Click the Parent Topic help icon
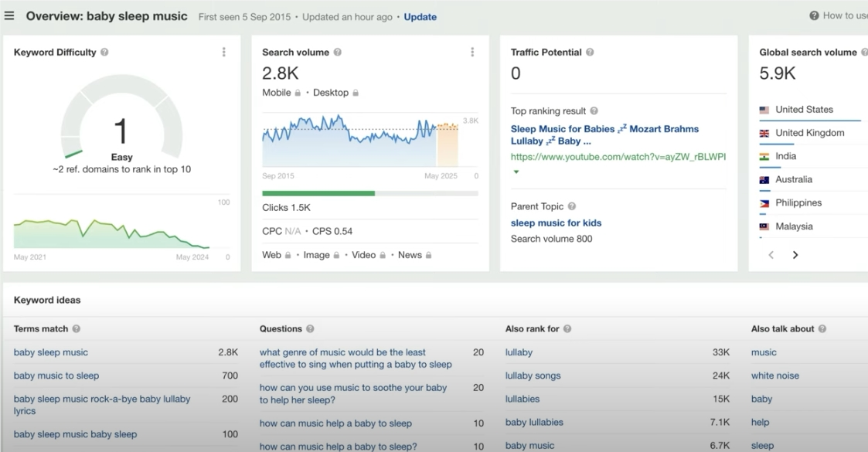 tap(572, 206)
